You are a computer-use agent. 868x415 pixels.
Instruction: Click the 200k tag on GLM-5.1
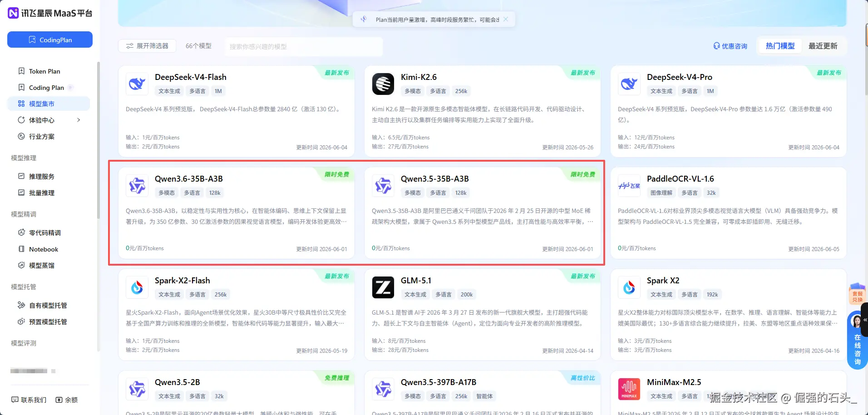(x=467, y=295)
